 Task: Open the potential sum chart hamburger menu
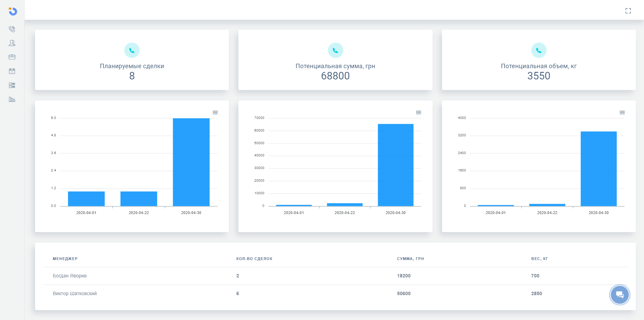coord(419,112)
